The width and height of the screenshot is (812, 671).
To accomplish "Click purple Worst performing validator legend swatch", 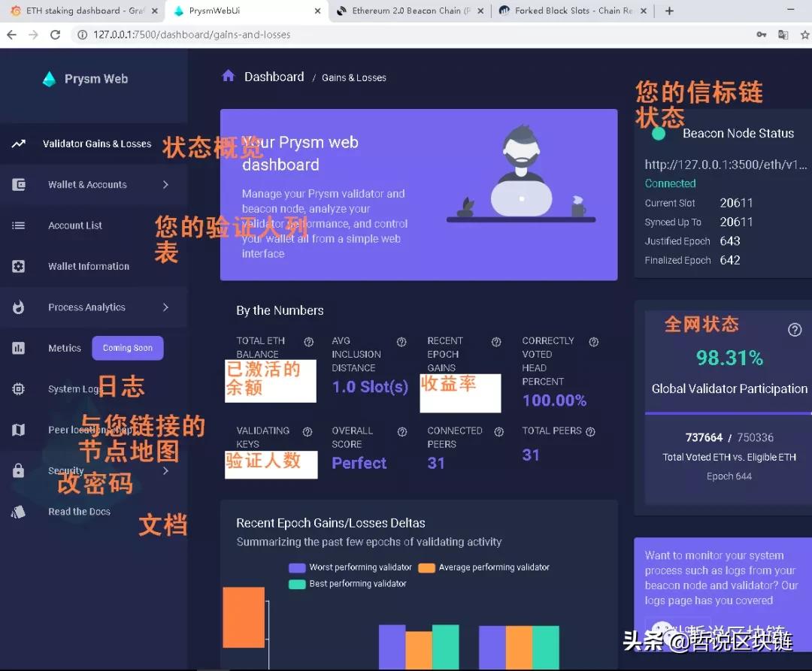I will 297,567.
